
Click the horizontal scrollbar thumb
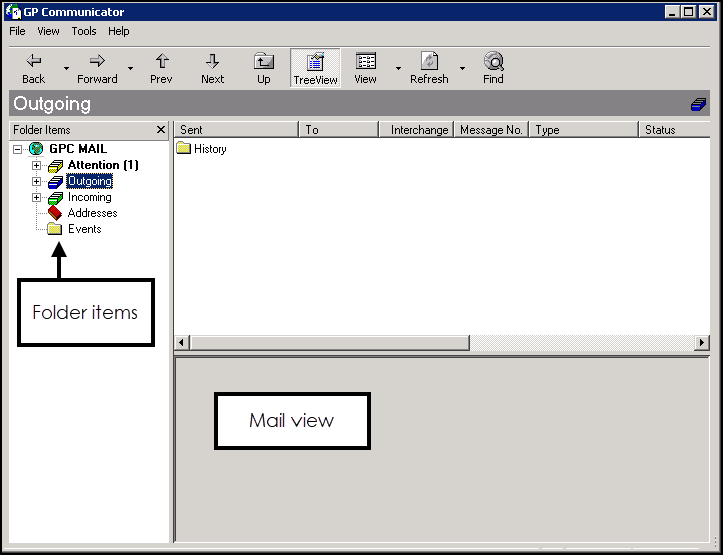(330, 342)
